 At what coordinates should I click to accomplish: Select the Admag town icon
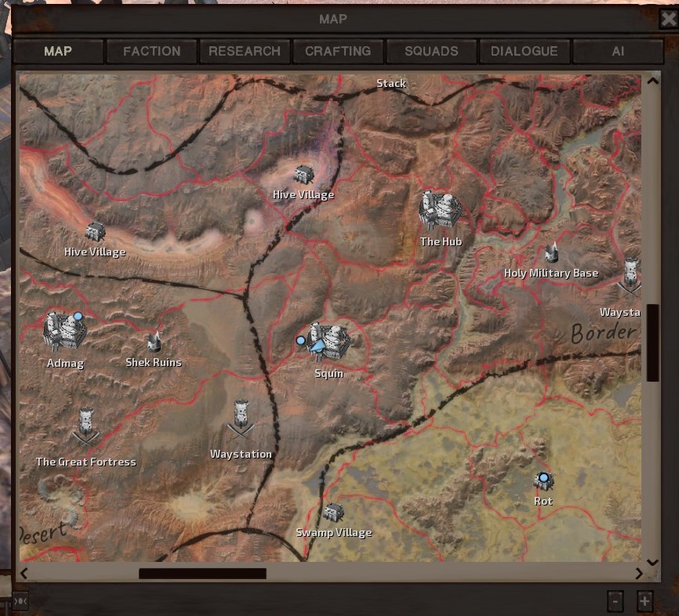tap(65, 329)
